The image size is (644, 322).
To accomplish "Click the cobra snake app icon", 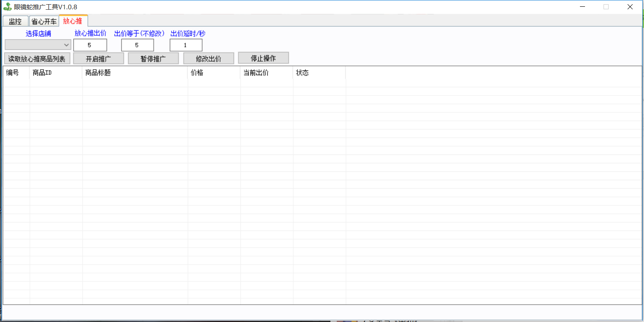I will coord(7,7).
